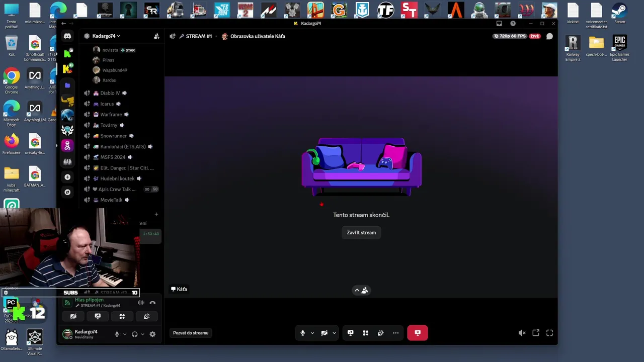Share screen icon in bottom toolbar
Screen dimensions: 644x362
click(351, 333)
